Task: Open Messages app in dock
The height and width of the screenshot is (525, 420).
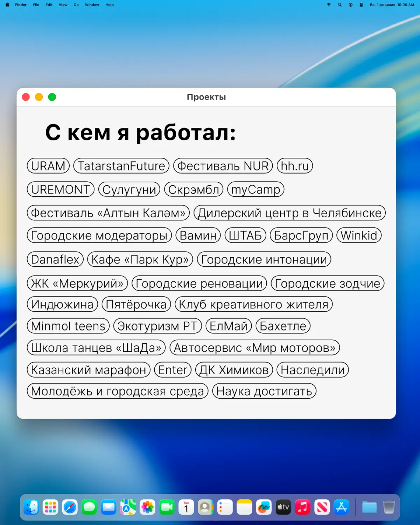Action: coord(89,507)
